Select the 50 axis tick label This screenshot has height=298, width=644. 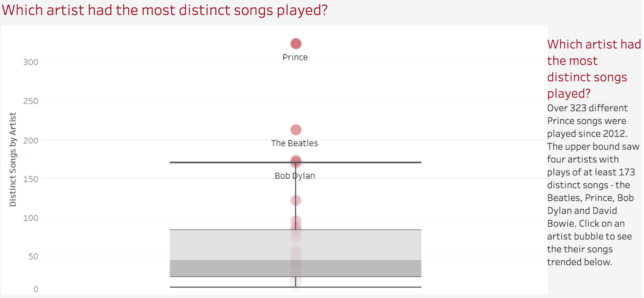click(33, 257)
